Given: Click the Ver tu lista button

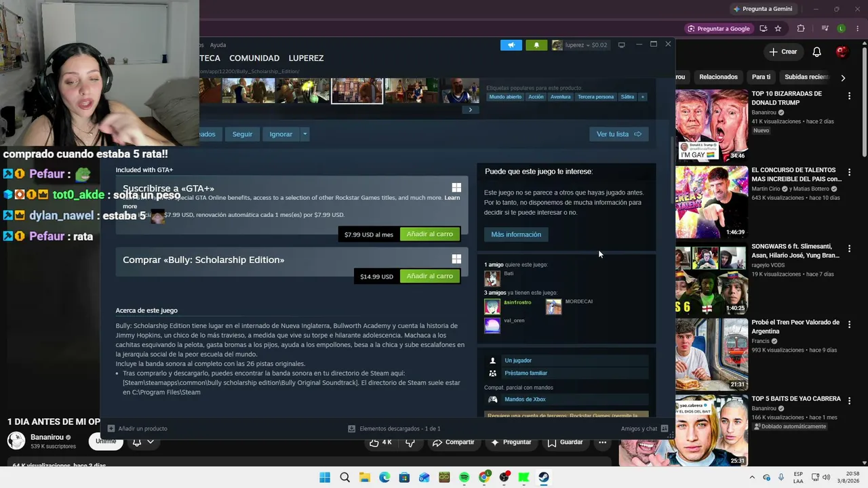Looking at the screenshot, I should click(618, 134).
